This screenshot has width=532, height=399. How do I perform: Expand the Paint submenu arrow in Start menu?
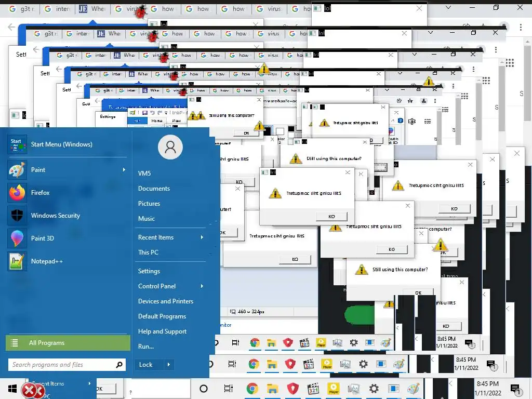coord(124,170)
